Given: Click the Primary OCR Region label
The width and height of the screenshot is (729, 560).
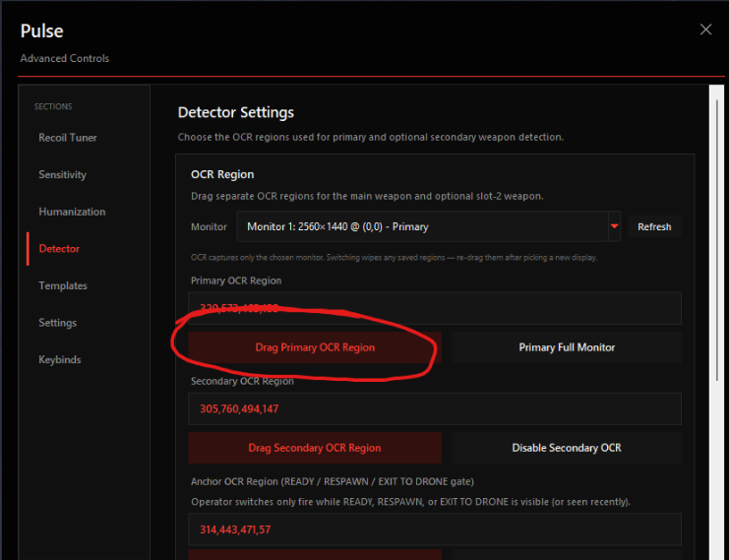Looking at the screenshot, I should (x=236, y=280).
